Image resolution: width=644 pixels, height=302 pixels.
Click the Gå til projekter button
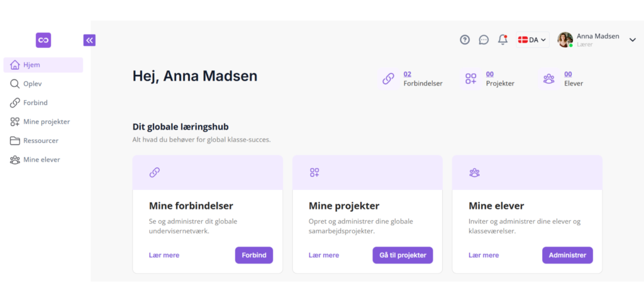pyautogui.click(x=402, y=255)
